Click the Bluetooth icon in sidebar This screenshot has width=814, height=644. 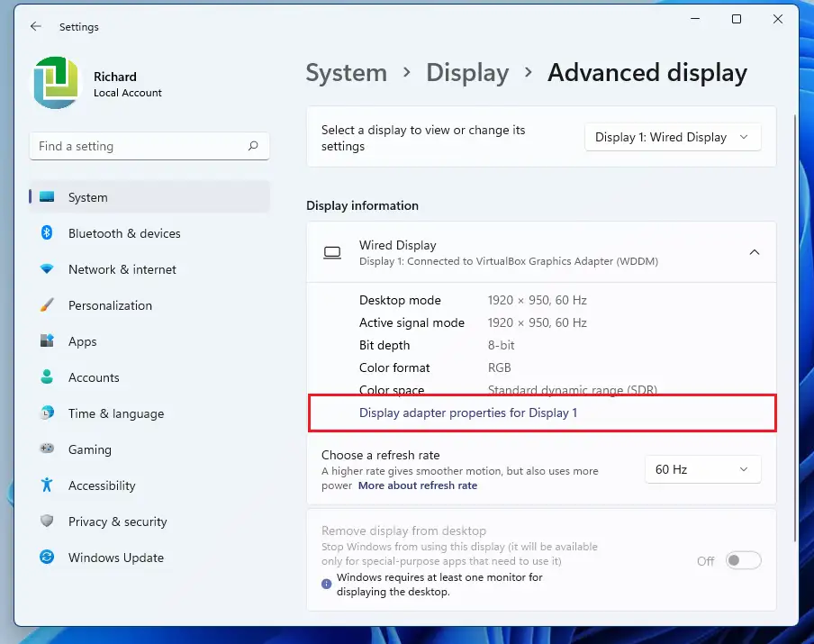pos(47,232)
